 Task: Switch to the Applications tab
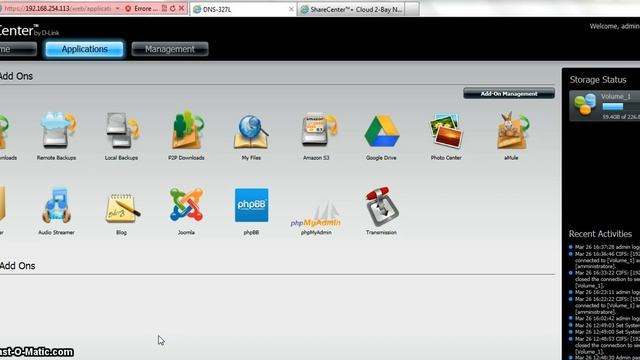[x=84, y=49]
